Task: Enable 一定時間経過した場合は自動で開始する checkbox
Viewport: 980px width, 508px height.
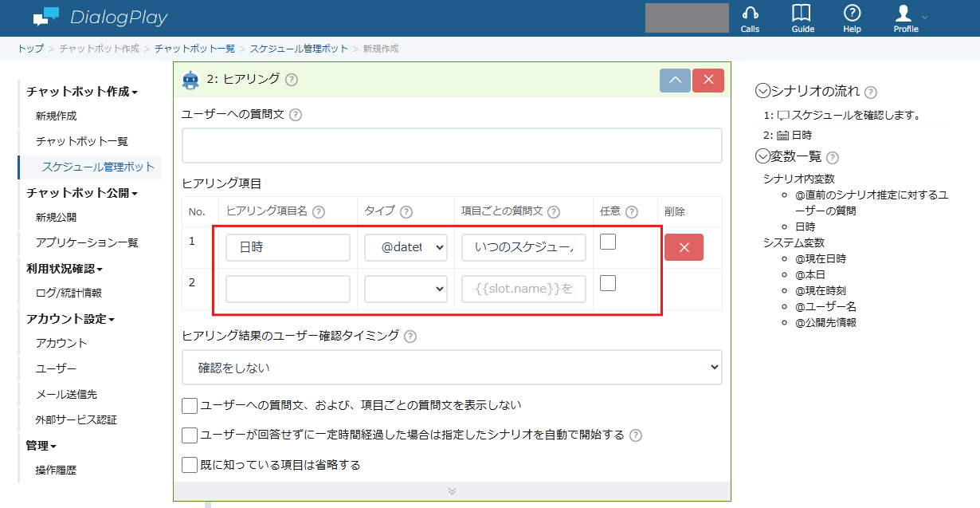Action: [190, 435]
